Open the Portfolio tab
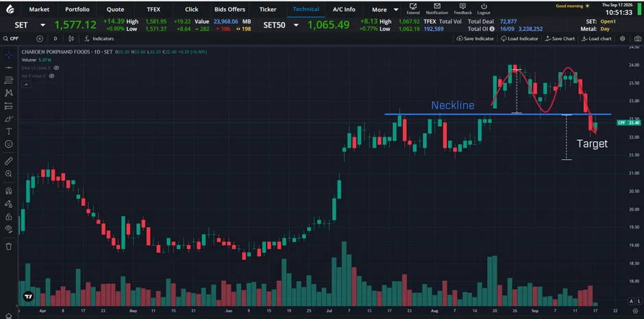Image resolution: width=644 pixels, height=319 pixels. click(x=77, y=10)
